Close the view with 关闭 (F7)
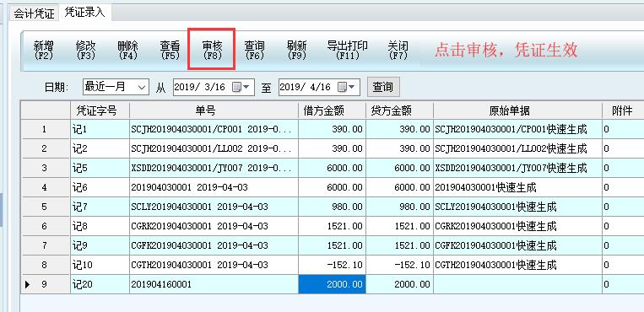The image size is (644, 312). pos(398,50)
